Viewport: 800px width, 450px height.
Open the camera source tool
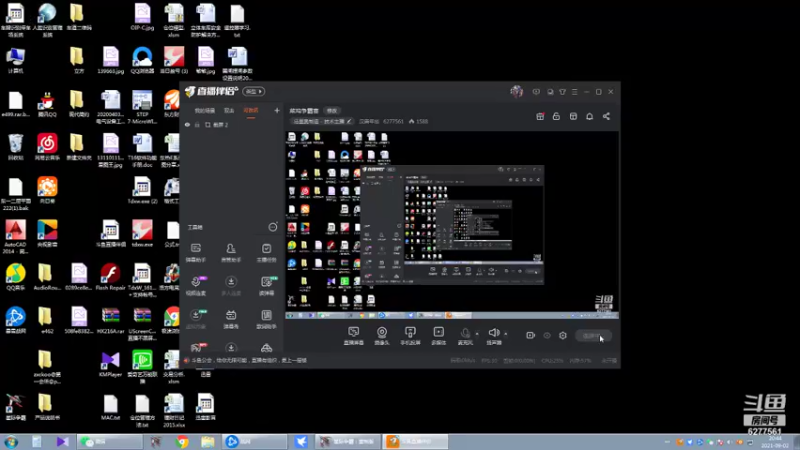[382, 336]
